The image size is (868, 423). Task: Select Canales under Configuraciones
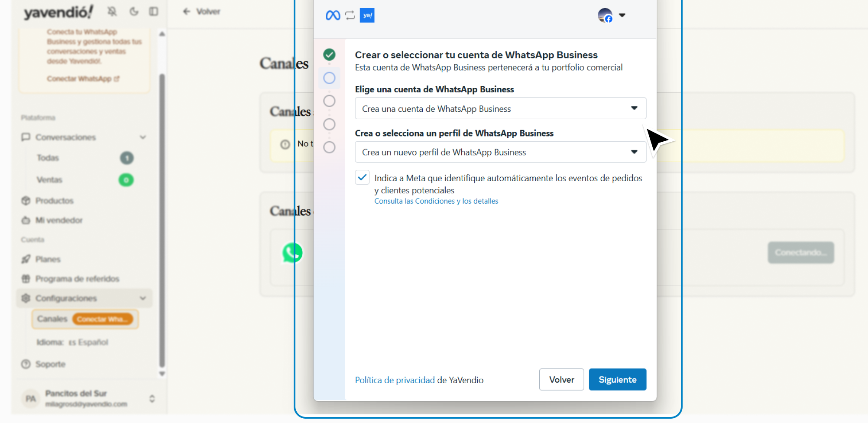point(52,319)
